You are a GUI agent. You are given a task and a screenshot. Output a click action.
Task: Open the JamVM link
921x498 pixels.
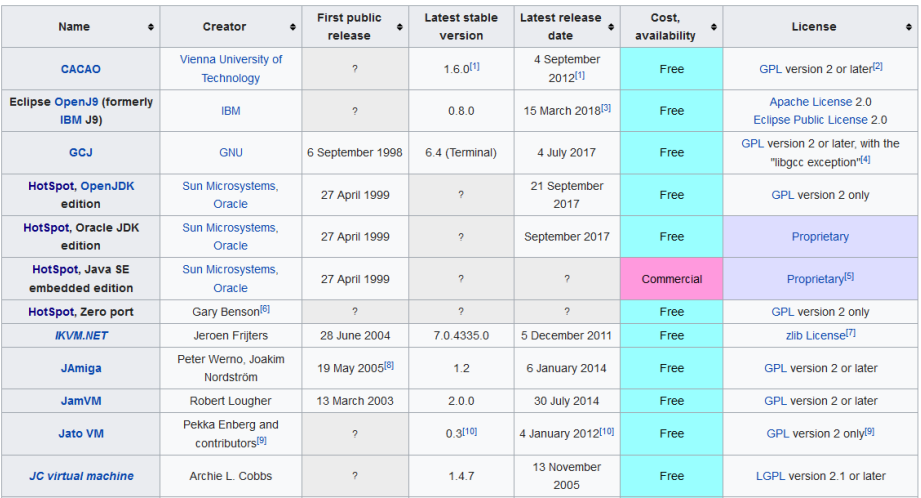81,401
